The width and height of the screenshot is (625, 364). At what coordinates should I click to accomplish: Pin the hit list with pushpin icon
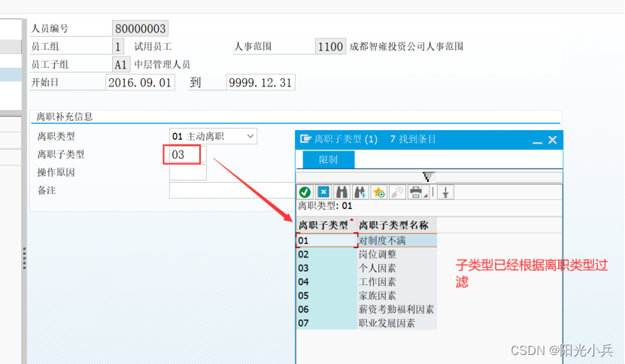[446, 193]
